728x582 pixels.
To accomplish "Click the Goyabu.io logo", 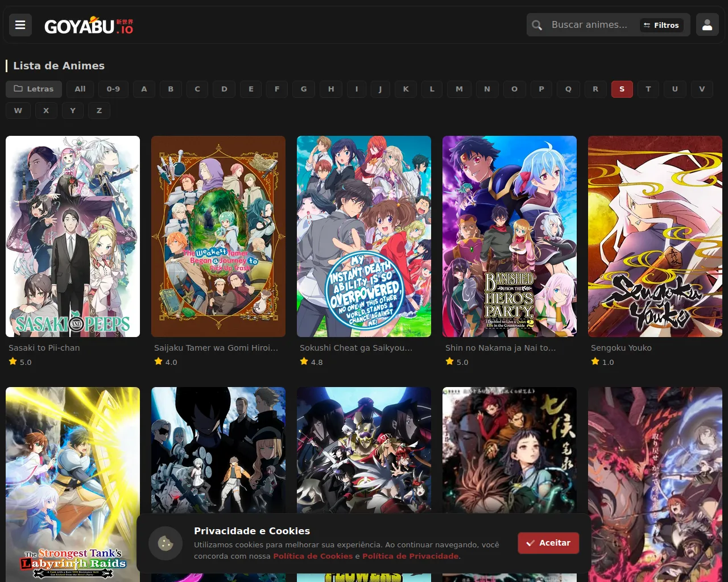I will 89,26.
